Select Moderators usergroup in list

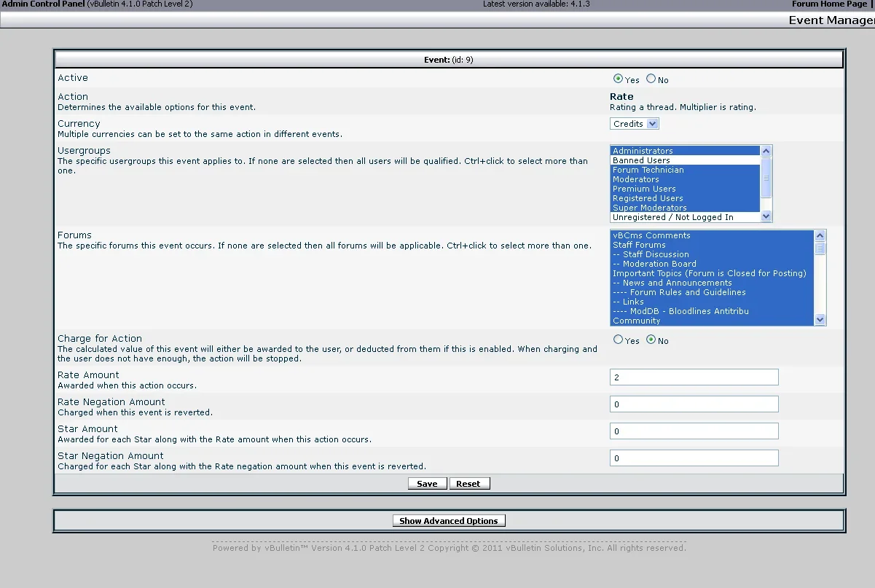click(685, 179)
